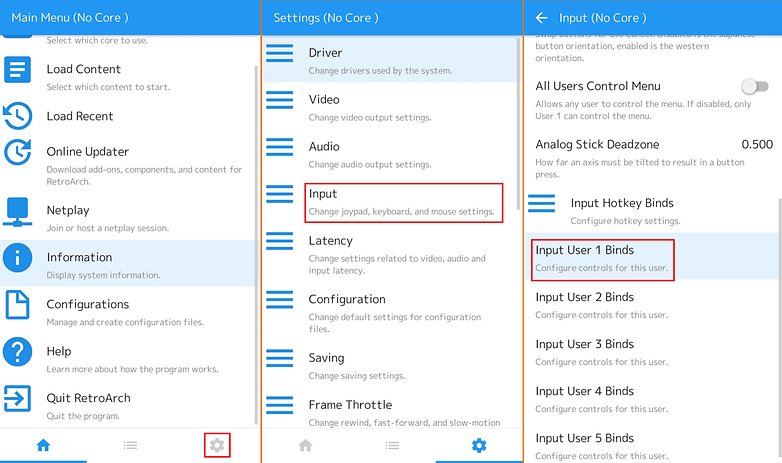The height and width of the screenshot is (463, 782).
Task: Click the Load Content document icon
Action: coord(17,69)
